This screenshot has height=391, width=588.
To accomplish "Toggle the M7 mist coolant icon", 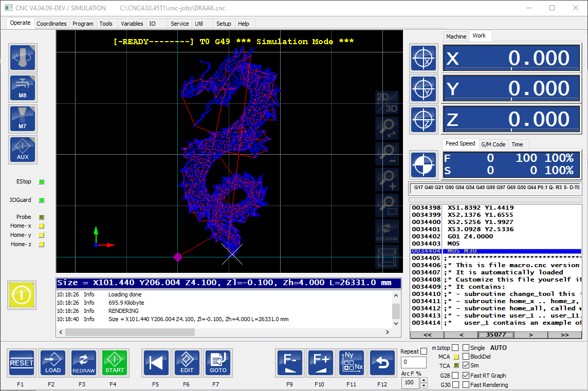I will (x=23, y=119).
